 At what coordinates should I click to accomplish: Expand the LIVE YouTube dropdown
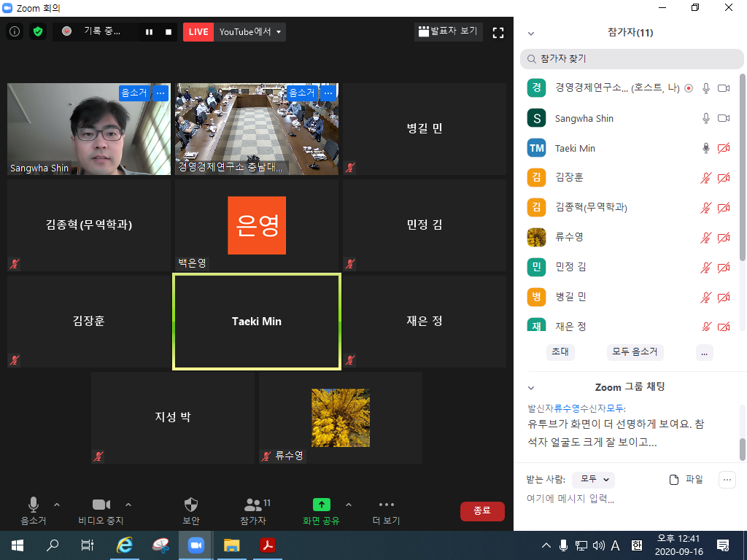point(278,32)
